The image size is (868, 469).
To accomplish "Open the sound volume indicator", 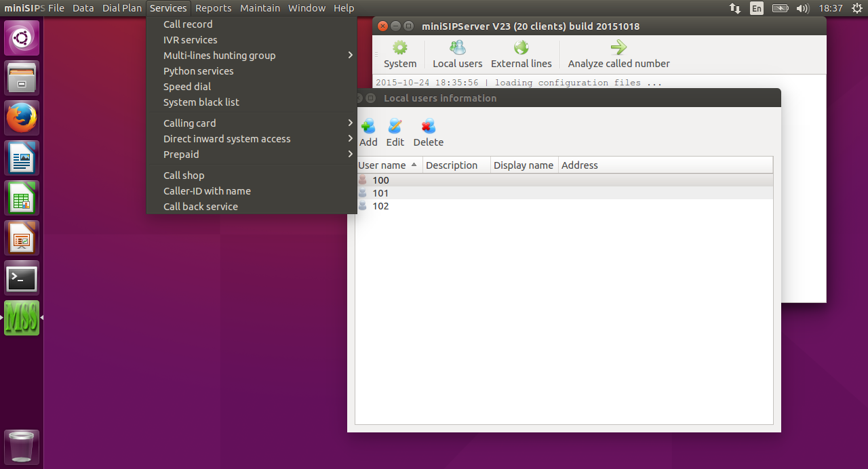I will click(803, 8).
